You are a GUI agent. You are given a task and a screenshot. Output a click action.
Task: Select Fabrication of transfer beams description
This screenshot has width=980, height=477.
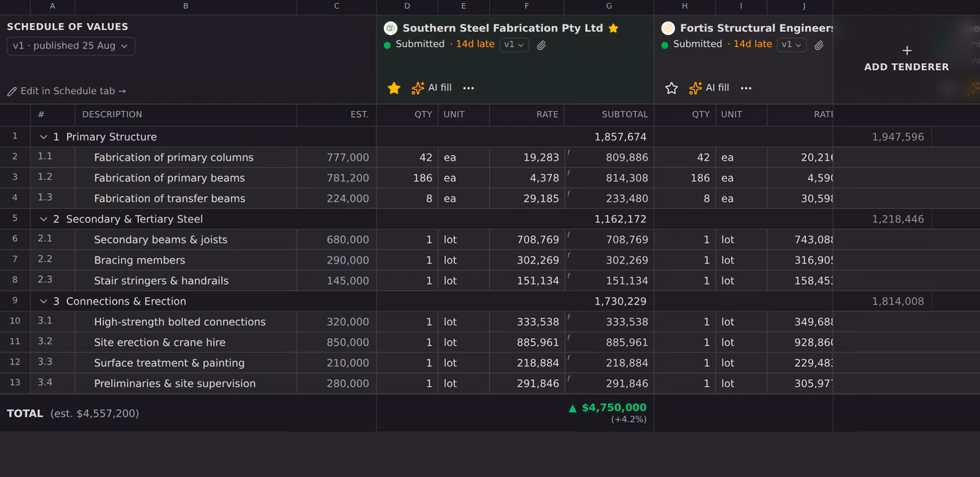(170, 199)
